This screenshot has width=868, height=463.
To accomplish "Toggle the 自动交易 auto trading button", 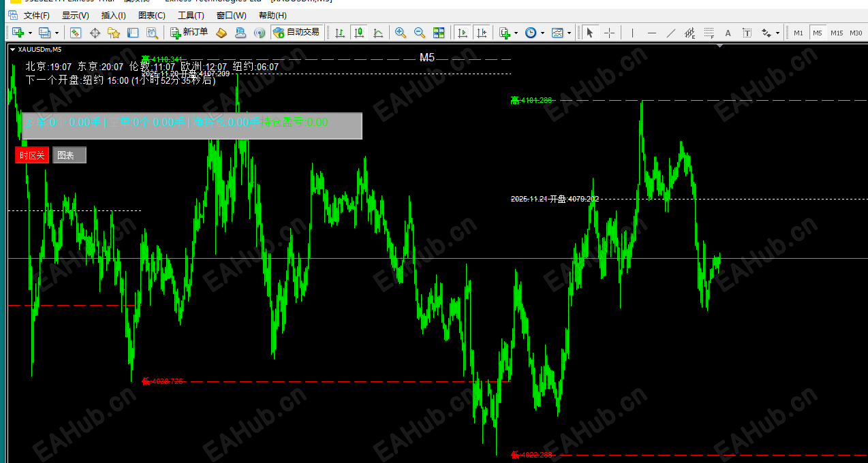I will (x=296, y=32).
